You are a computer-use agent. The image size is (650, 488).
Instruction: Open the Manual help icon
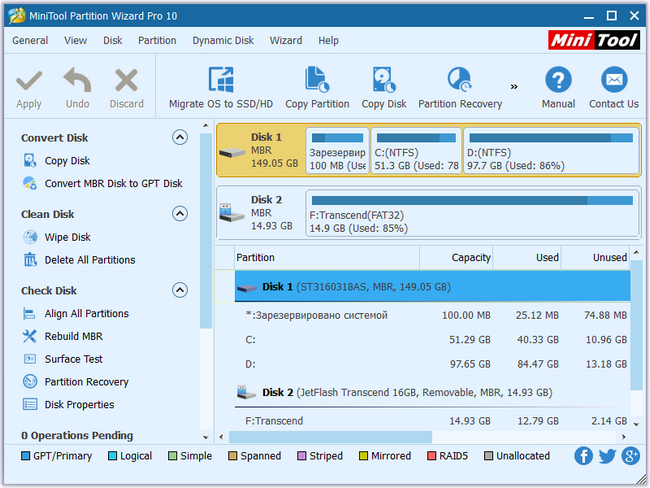coord(558,80)
